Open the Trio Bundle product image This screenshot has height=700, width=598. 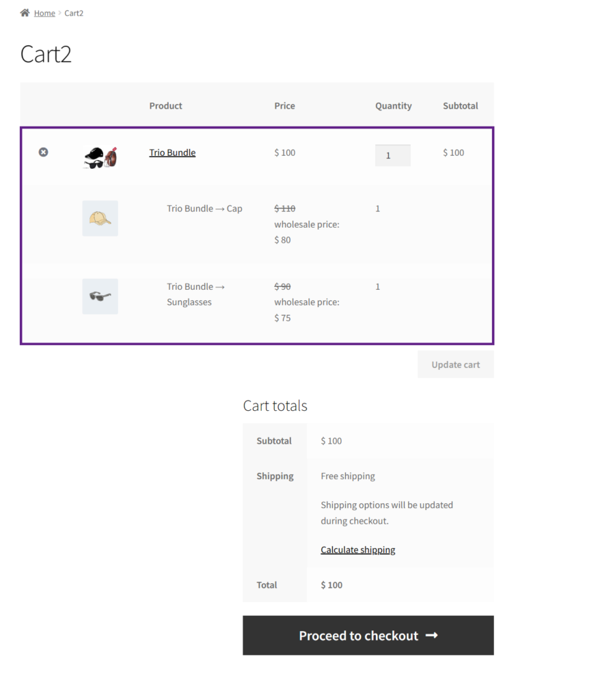click(100, 157)
